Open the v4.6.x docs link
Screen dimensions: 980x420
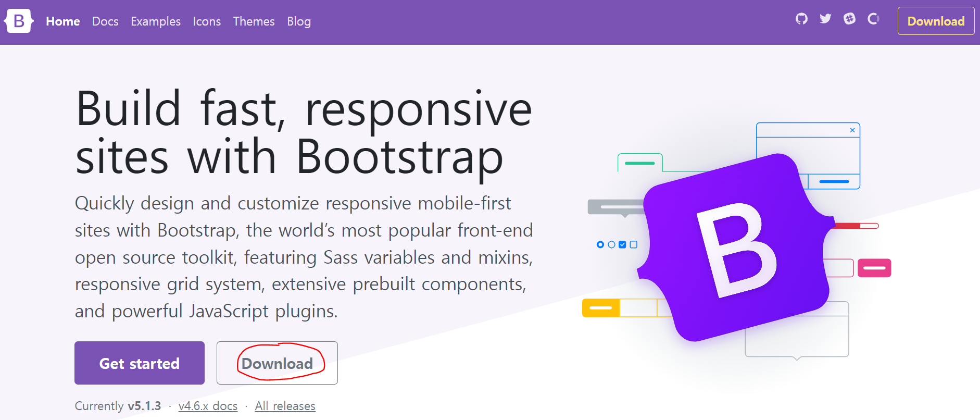click(208, 406)
